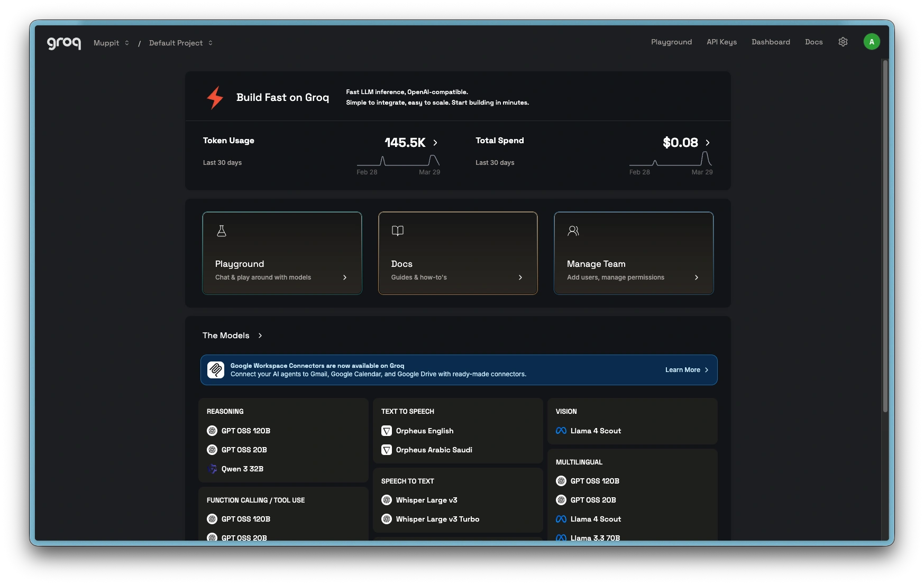
Task: Expand Token Usage details arrow
Action: click(x=435, y=143)
